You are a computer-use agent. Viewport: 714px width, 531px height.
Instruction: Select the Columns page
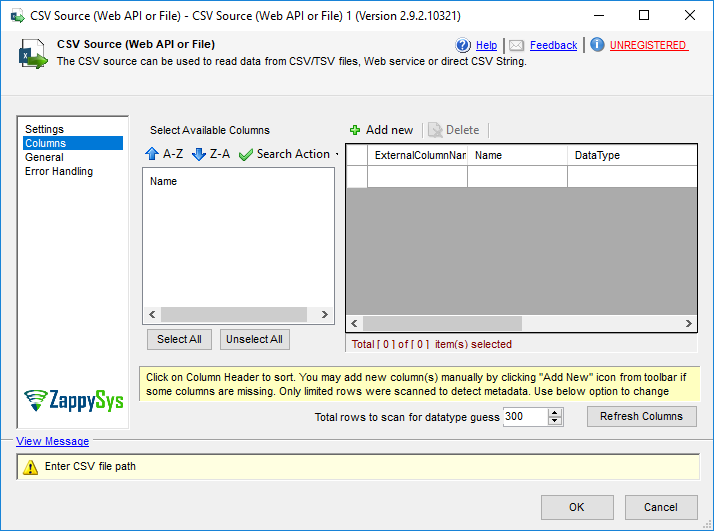tap(73, 143)
